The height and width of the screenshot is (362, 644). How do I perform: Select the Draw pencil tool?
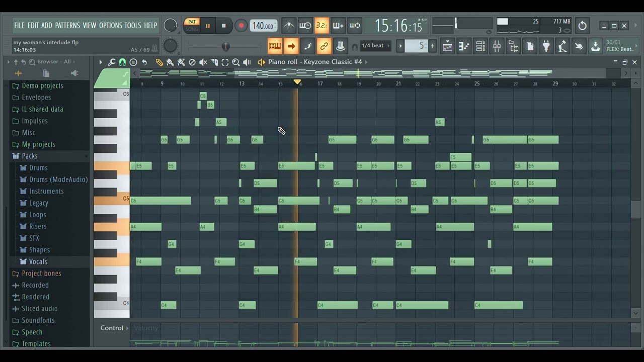point(159,62)
